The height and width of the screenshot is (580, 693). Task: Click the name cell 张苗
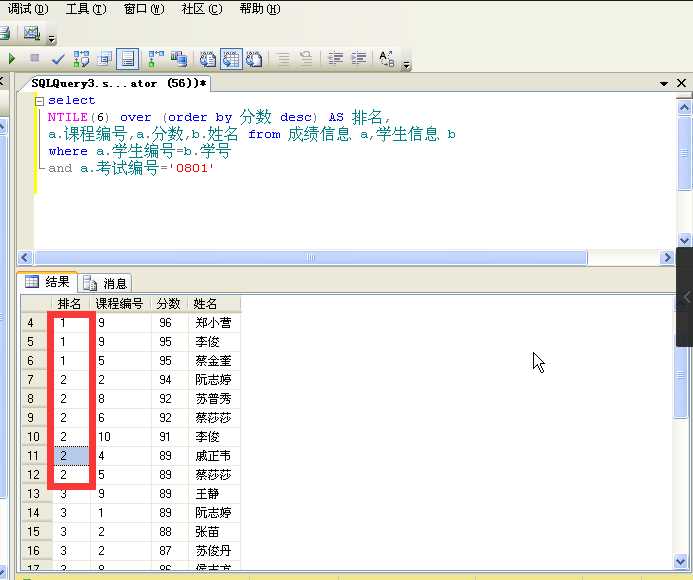click(x=214, y=531)
